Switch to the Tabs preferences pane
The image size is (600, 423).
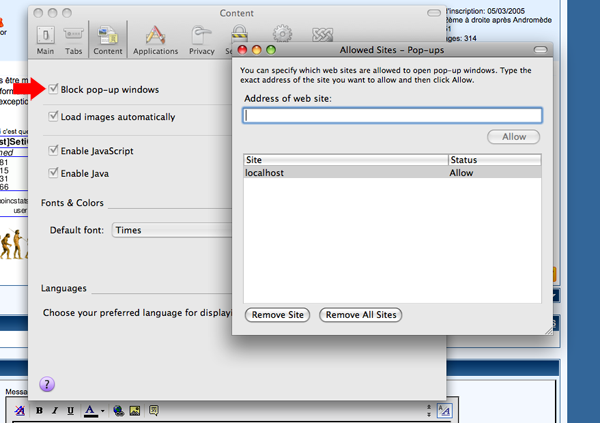74,38
